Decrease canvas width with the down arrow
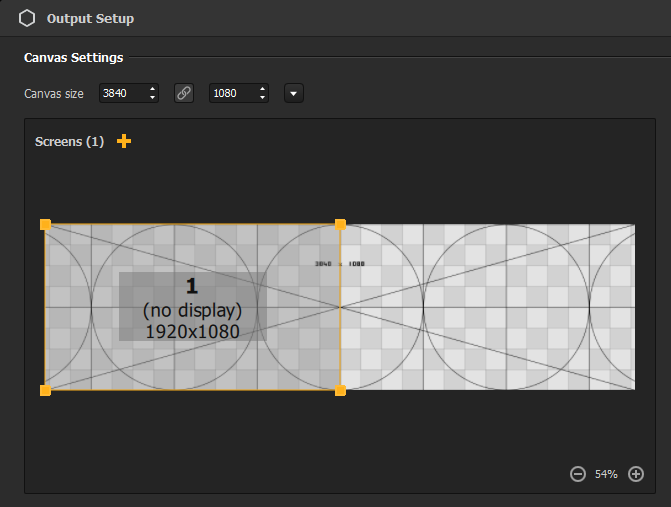 [152, 98]
